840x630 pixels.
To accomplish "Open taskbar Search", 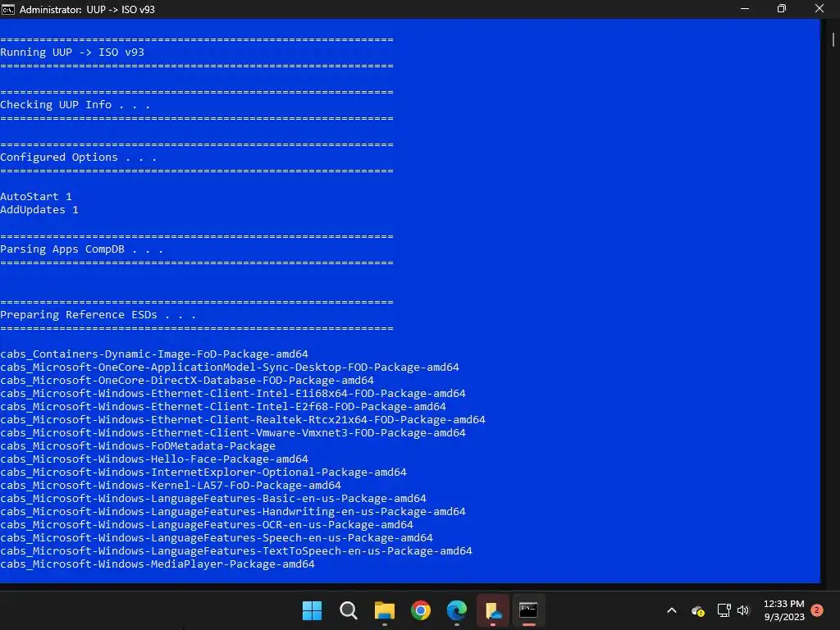I will click(349, 610).
